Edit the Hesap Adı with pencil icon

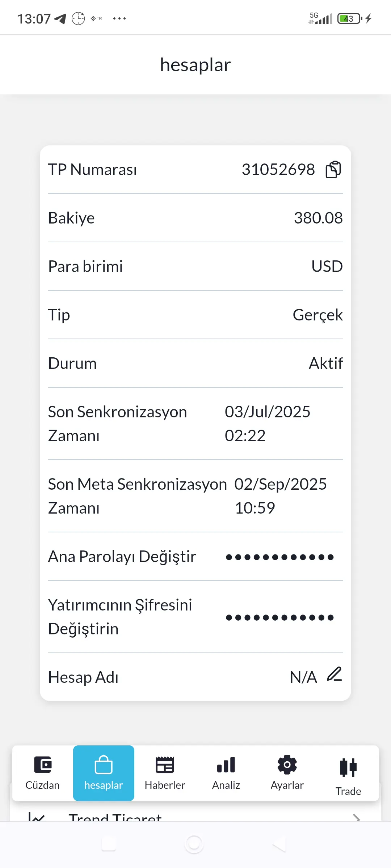pos(335,675)
